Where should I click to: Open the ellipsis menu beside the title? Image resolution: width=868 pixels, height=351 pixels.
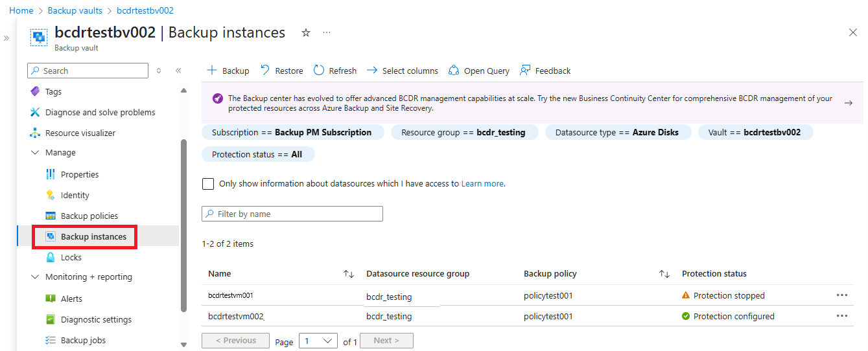327,32
